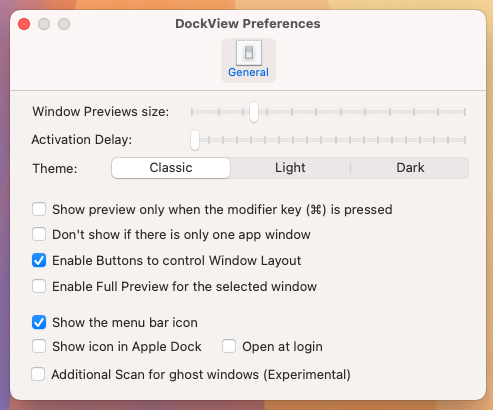The height and width of the screenshot is (410, 493).
Task: Check Show icon in Apple Dock
Action: point(39,346)
